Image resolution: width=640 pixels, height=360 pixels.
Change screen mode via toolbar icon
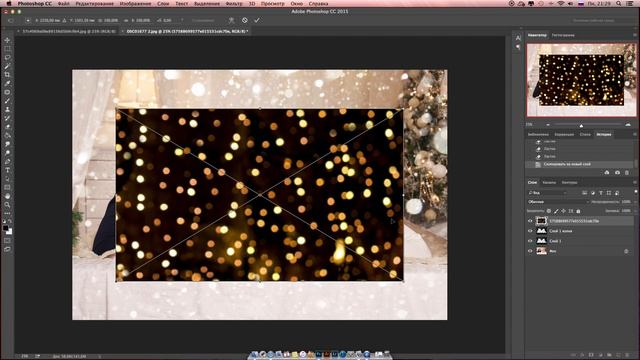point(7,249)
